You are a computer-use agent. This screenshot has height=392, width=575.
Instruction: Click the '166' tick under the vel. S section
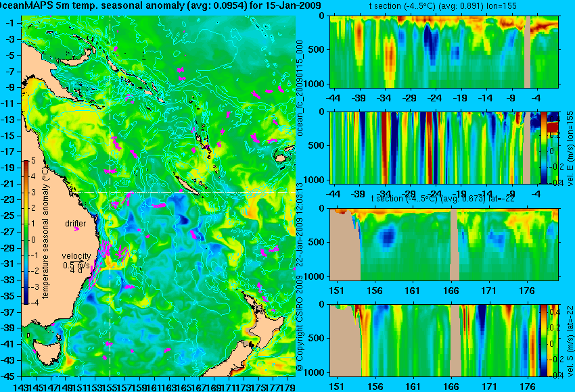pos(451,387)
